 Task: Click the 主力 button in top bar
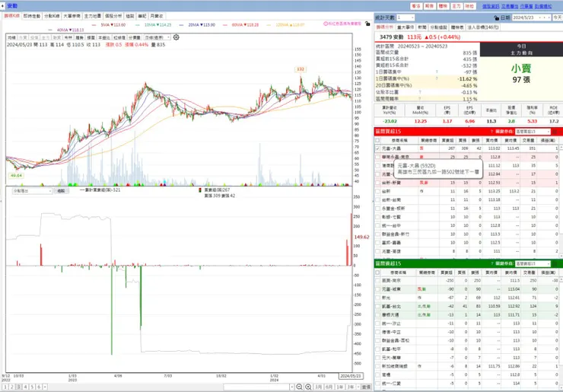[x=456, y=6]
